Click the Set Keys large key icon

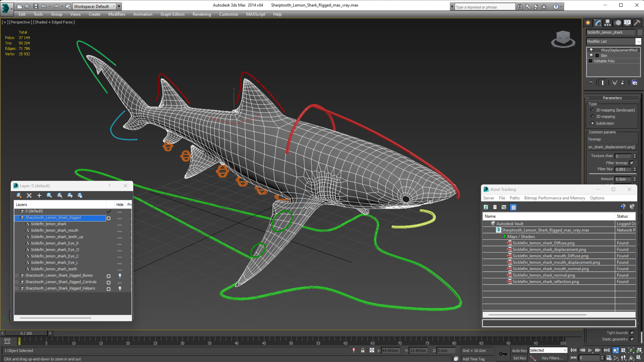[x=503, y=354]
